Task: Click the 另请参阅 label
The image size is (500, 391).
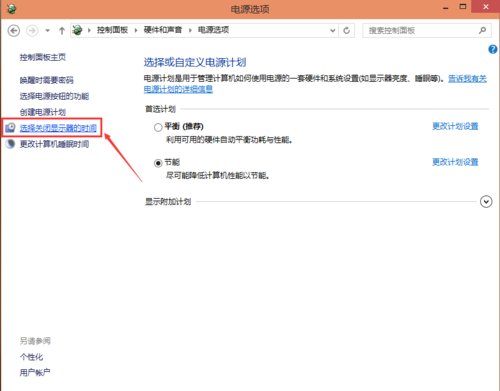Action: (35, 341)
